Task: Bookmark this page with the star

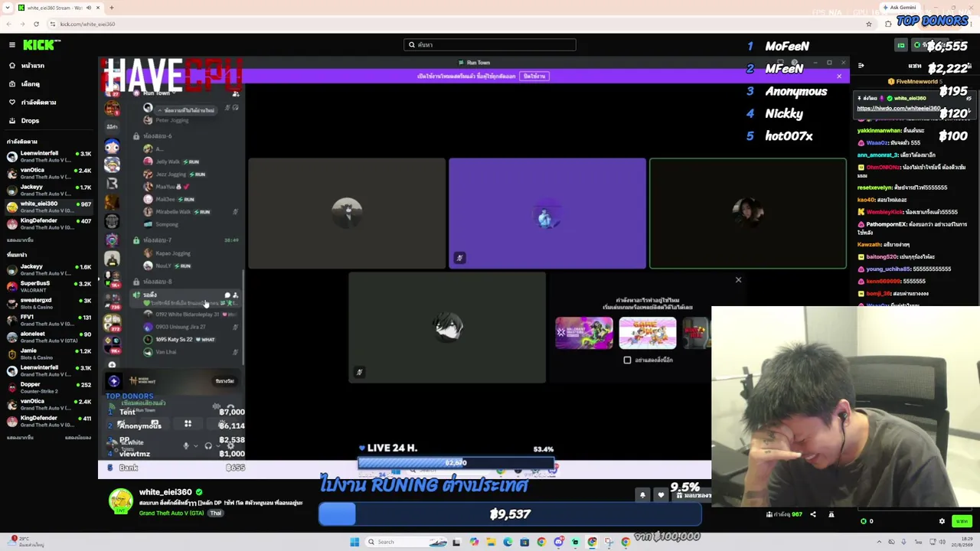Action: click(868, 24)
